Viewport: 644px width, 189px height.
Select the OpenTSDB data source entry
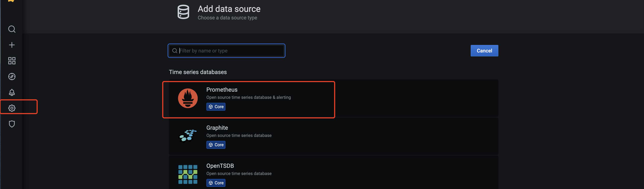click(334, 172)
